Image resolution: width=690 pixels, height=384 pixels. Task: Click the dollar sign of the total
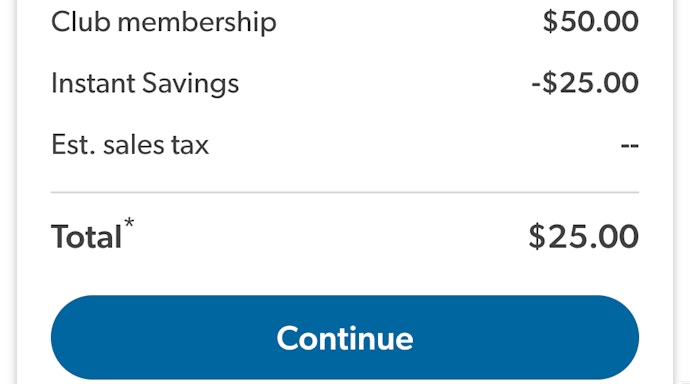click(x=537, y=237)
